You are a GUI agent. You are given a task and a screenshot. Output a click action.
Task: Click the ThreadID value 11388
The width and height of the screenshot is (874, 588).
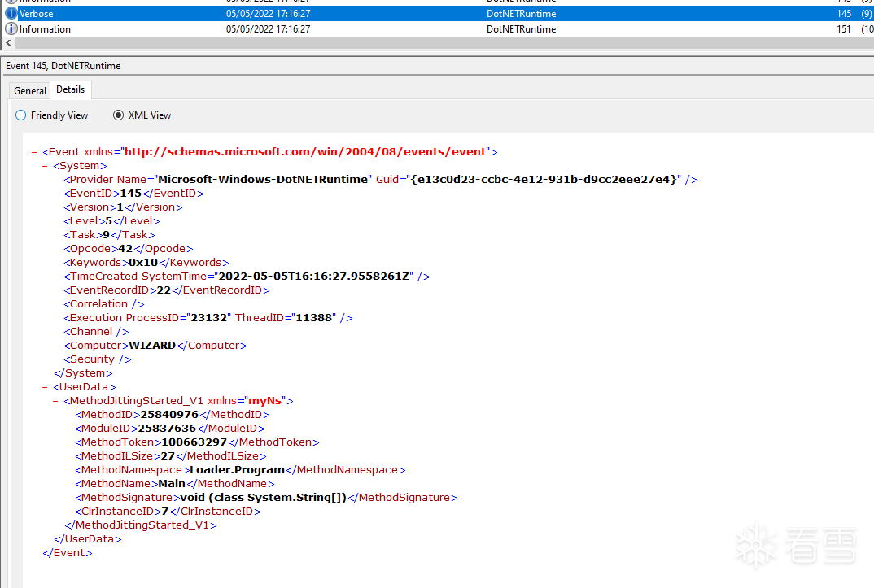tap(314, 318)
